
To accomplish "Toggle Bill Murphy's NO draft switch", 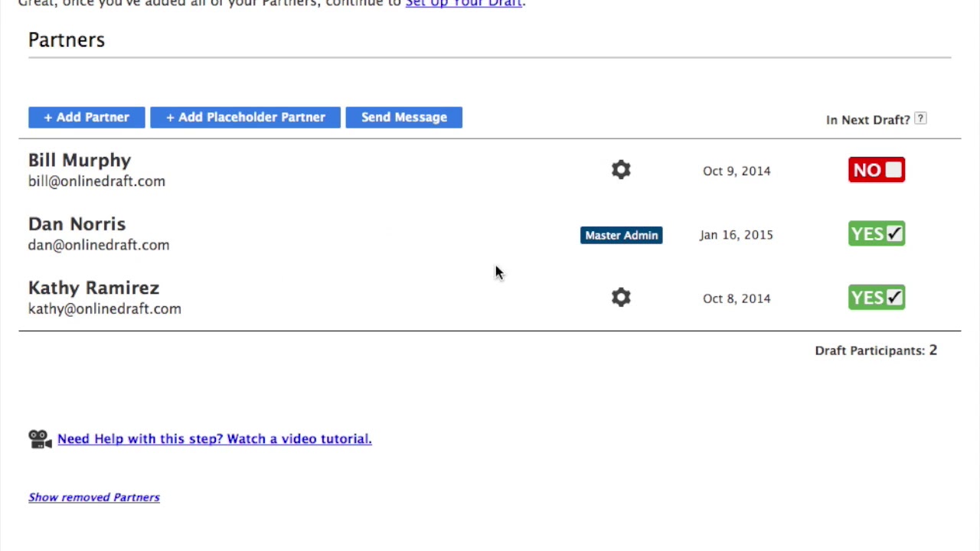I will click(x=877, y=170).
